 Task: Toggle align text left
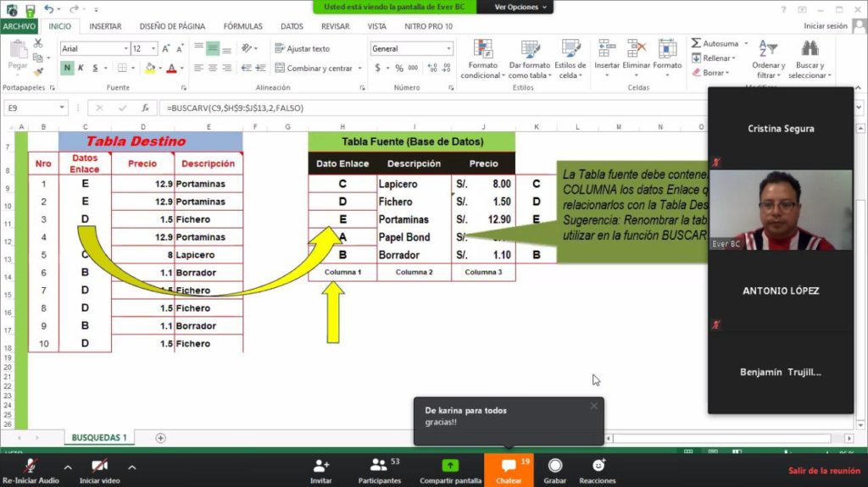198,68
